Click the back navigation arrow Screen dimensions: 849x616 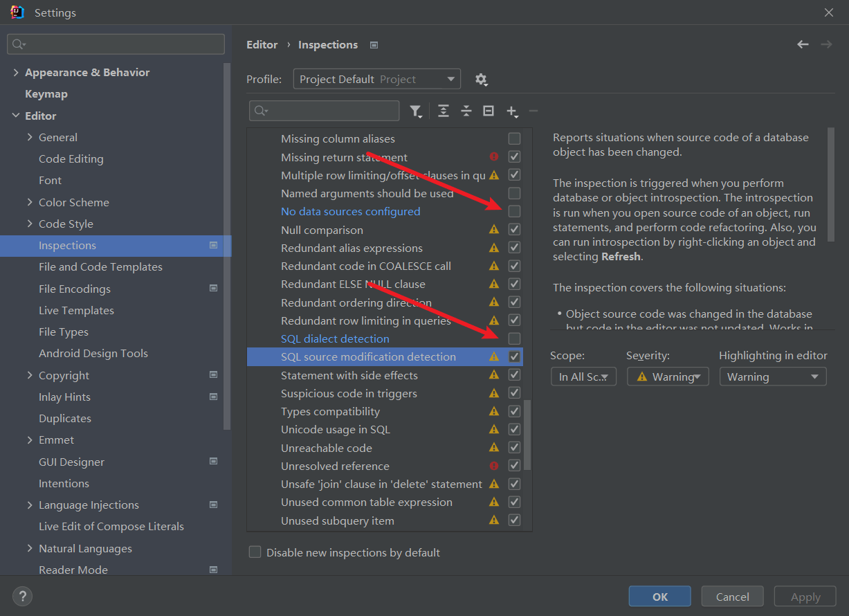(803, 44)
